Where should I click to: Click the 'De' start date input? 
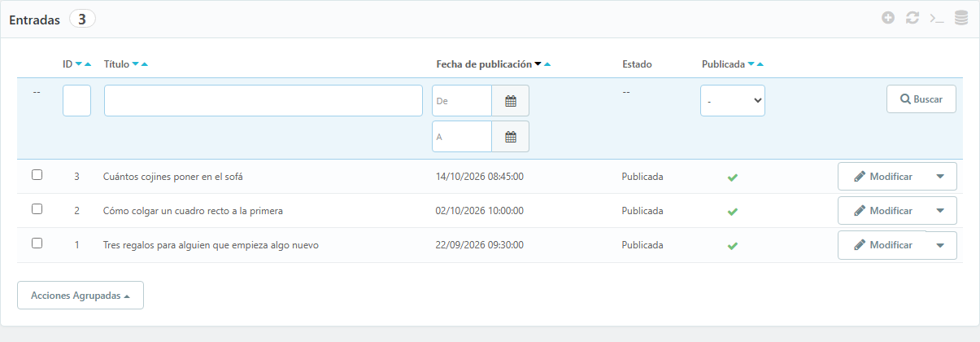[x=462, y=101]
